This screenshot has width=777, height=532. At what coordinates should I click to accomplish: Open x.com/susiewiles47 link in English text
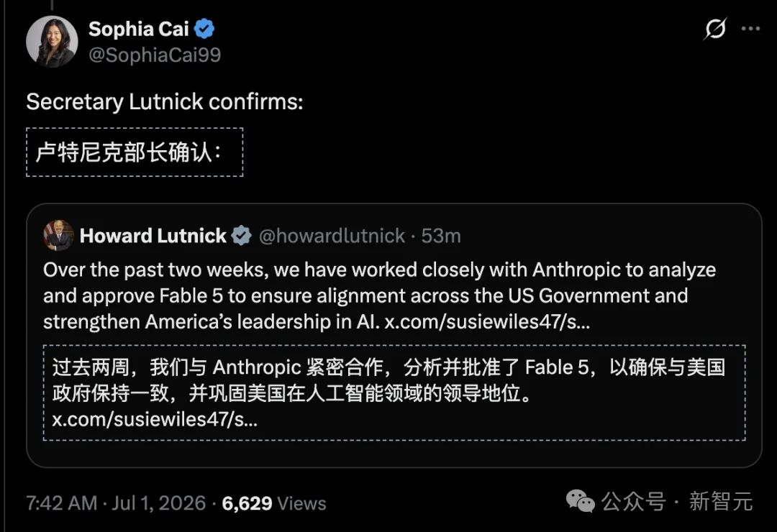coord(487,321)
